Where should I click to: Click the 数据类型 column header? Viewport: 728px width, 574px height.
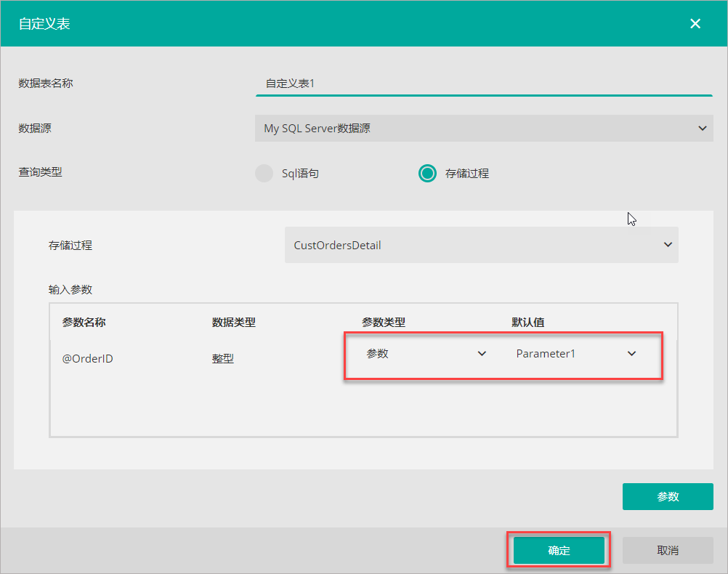[x=233, y=322]
